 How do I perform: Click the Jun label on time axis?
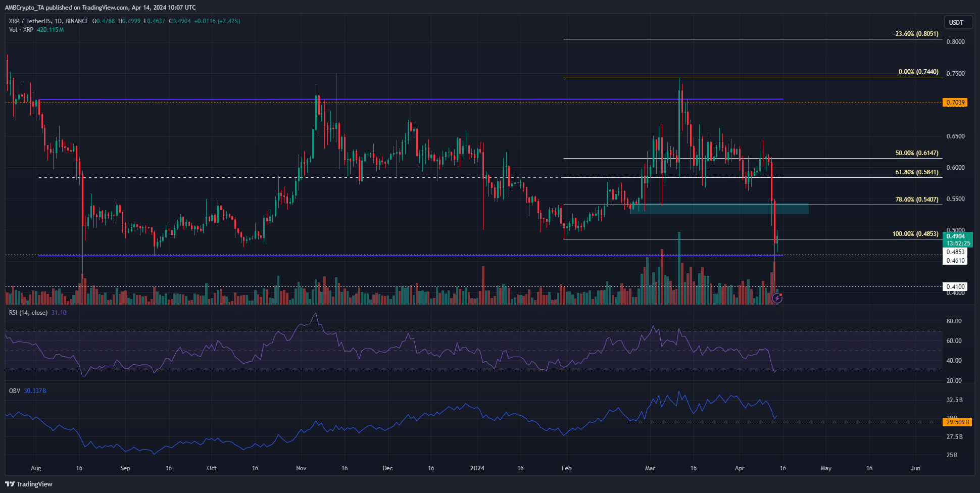pyautogui.click(x=915, y=468)
